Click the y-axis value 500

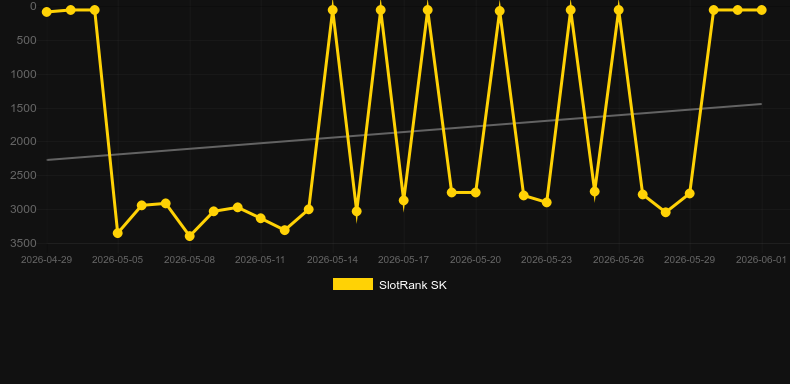[27, 40]
